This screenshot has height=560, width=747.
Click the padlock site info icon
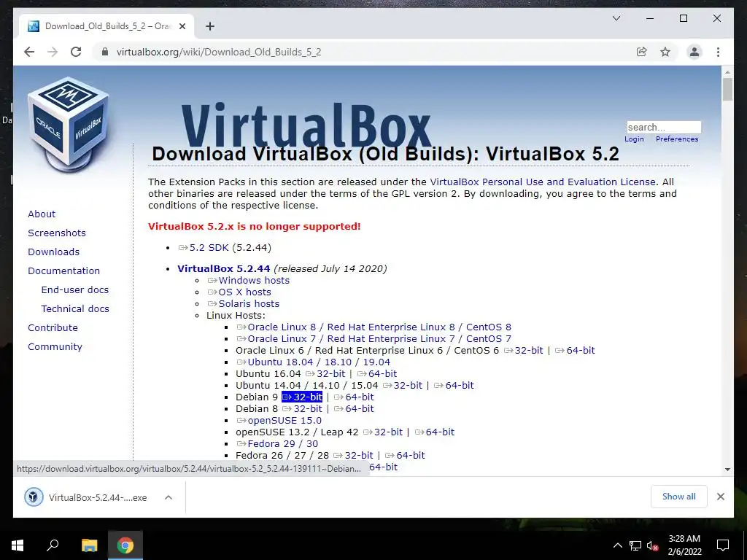click(x=105, y=52)
